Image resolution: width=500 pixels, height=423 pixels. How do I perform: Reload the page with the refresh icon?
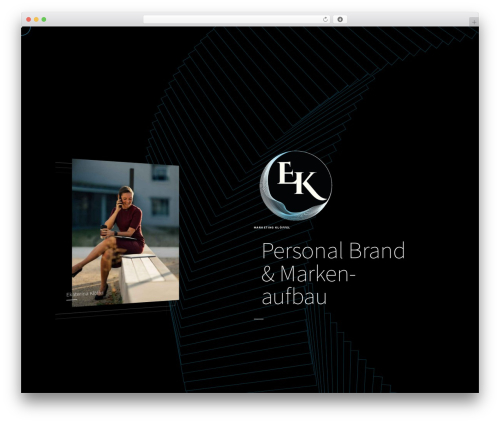(325, 19)
